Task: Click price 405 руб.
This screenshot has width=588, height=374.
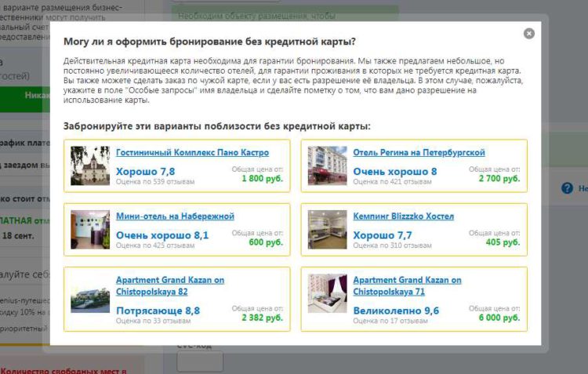Action: [503, 242]
